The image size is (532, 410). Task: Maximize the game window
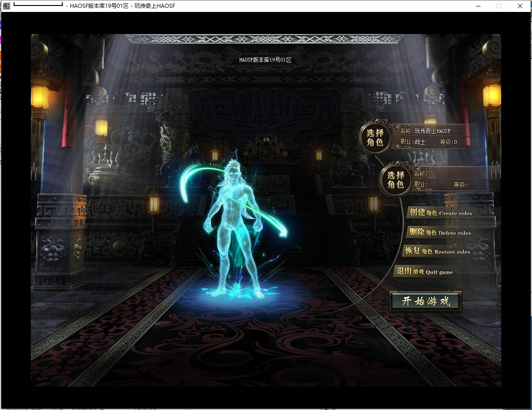pyautogui.click(x=499, y=6)
